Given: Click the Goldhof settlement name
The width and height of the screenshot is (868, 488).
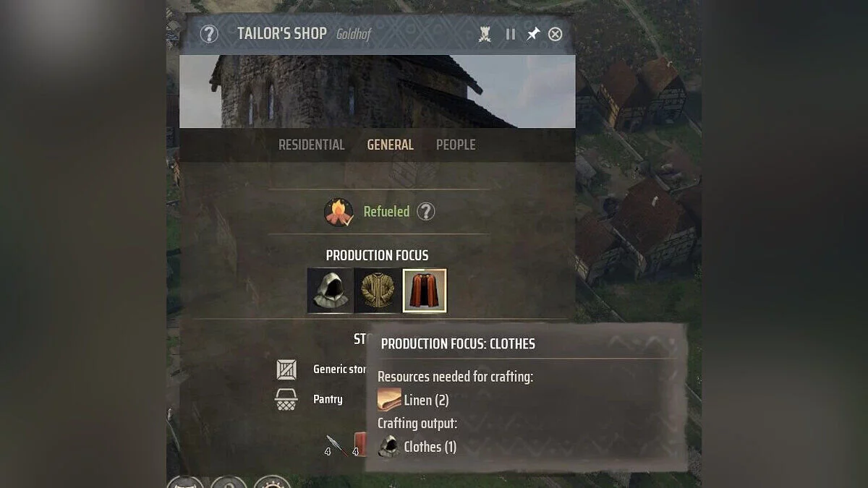Looking at the screenshot, I should tap(354, 34).
